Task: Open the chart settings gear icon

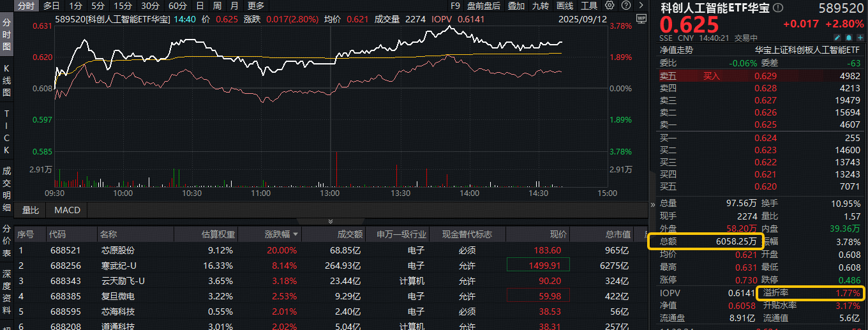Action: click(x=610, y=6)
